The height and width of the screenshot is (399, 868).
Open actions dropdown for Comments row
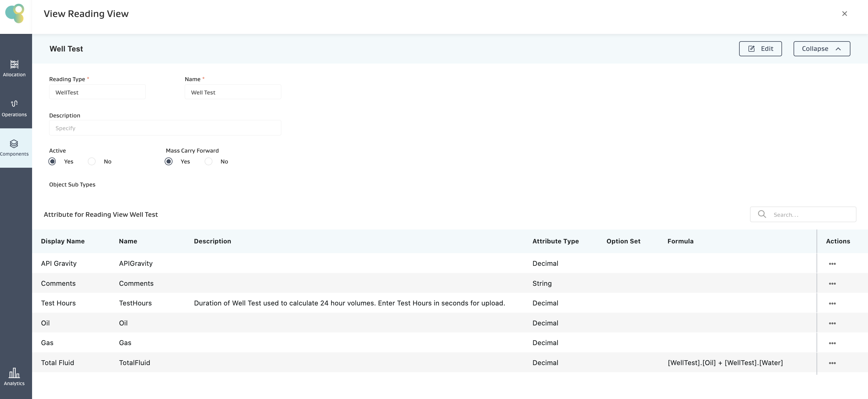[x=832, y=283]
